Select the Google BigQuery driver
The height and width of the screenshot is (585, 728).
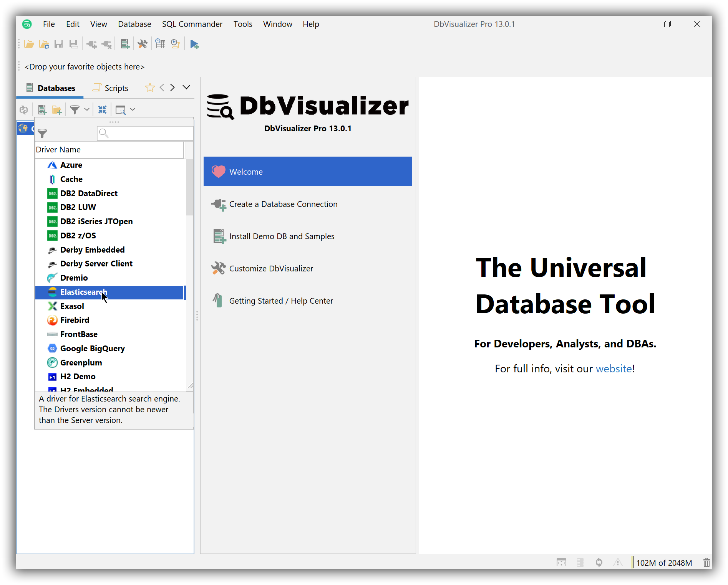(x=92, y=349)
